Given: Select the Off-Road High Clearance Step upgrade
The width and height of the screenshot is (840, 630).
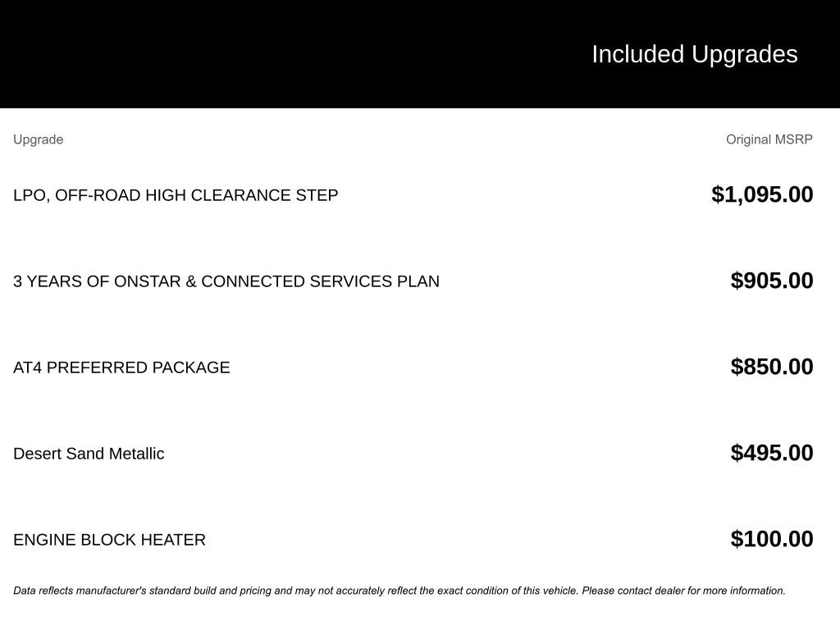Looking at the screenshot, I should [176, 195].
